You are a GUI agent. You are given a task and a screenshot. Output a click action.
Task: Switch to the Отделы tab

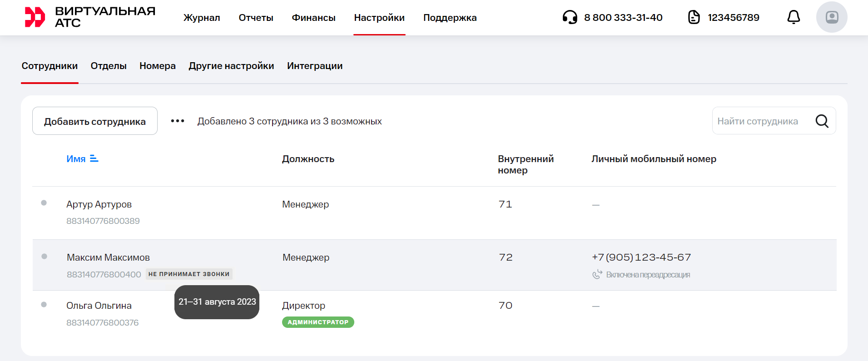109,66
